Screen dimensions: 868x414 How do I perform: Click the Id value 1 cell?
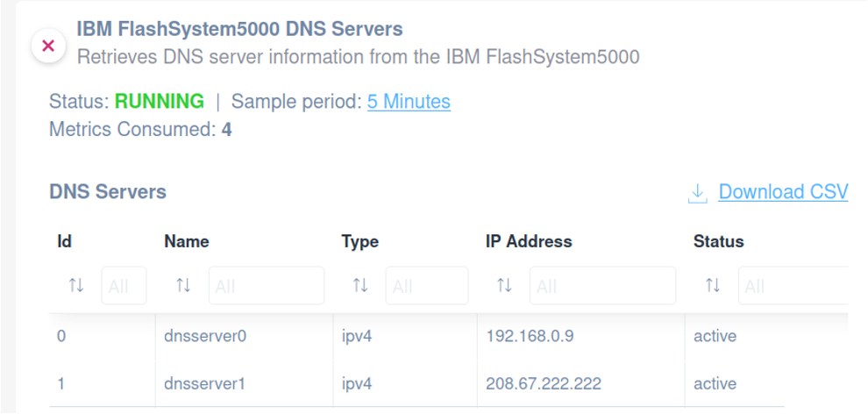coord(102,383)
